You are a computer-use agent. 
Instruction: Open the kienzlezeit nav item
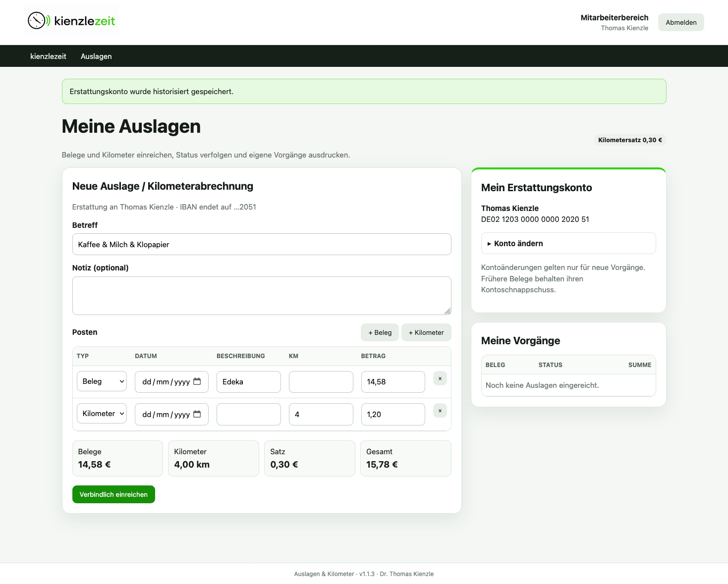coord(48,56)
